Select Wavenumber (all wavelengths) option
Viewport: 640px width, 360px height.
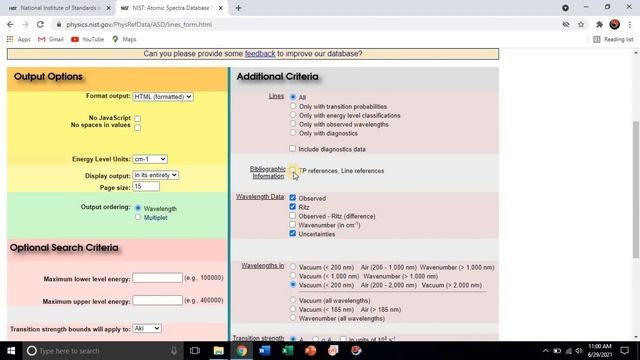coord(293,318)
